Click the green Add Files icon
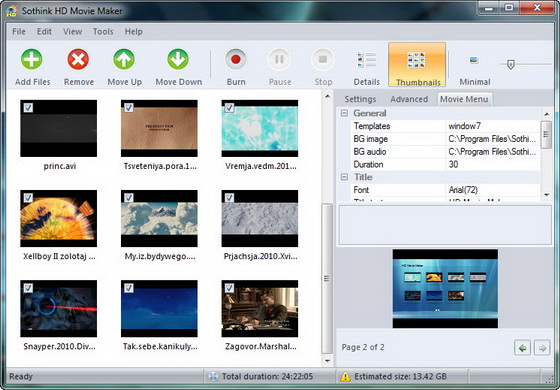Image resolution: width=560 pixels, height=390 pixels. 31,59
